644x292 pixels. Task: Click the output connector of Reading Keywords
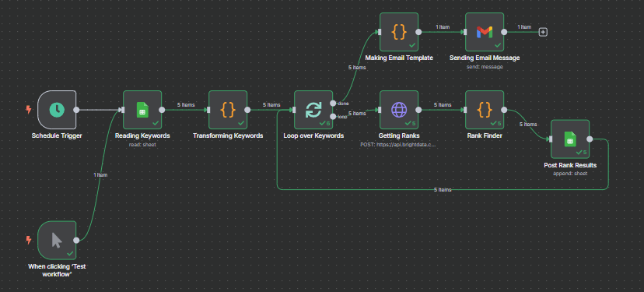tap(162, 110)
